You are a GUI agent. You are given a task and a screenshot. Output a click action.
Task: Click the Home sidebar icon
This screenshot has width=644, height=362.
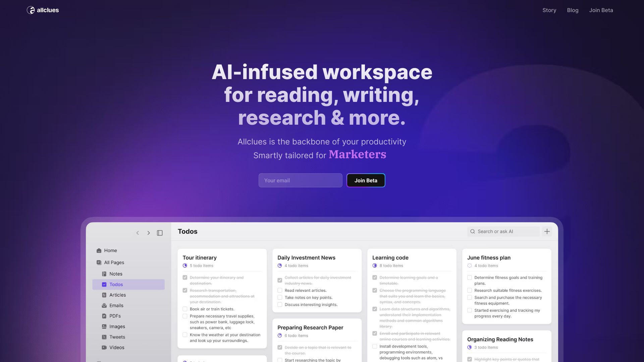99,251
